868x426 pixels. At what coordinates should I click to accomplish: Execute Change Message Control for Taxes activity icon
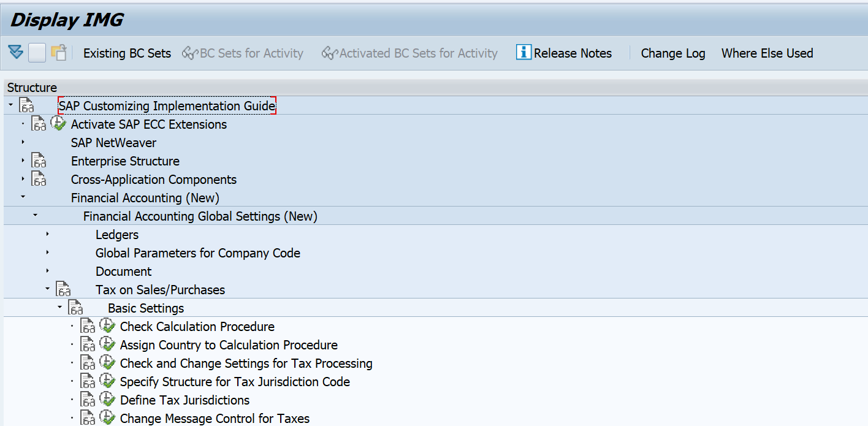coord(107,418)
